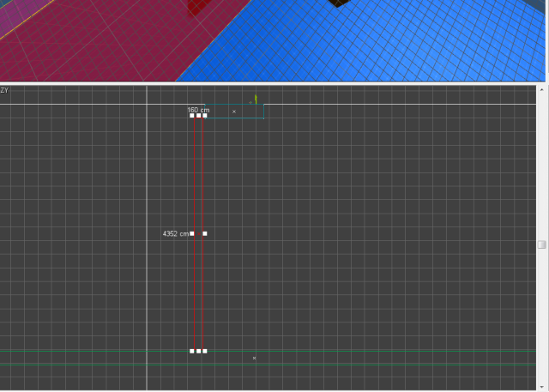Click the bottom-left selection resize handle
The height and width of the screenshot is (392, 549).
click(x=192, y=351)
